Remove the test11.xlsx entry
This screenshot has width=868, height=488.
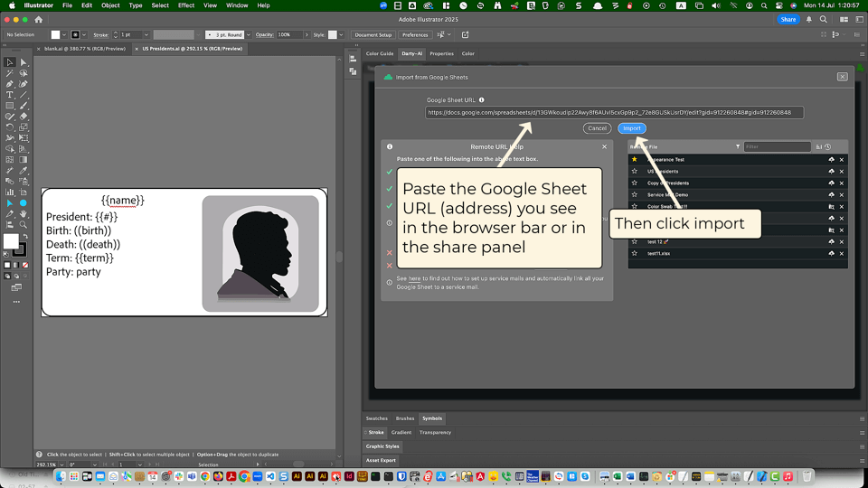pos(842,253)
